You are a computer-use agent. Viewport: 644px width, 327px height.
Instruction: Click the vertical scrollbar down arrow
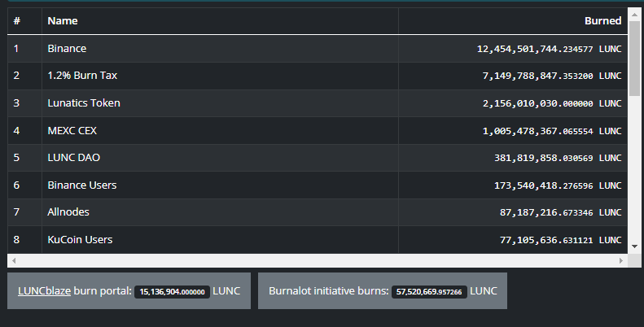coord(634,246)
